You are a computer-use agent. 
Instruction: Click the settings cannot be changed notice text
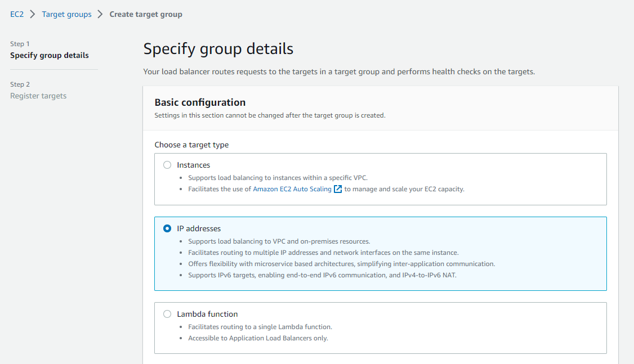tap(270, 115)
